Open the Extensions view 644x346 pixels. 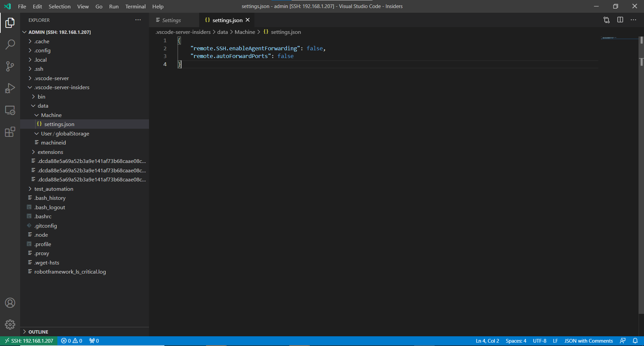[10, 132]
